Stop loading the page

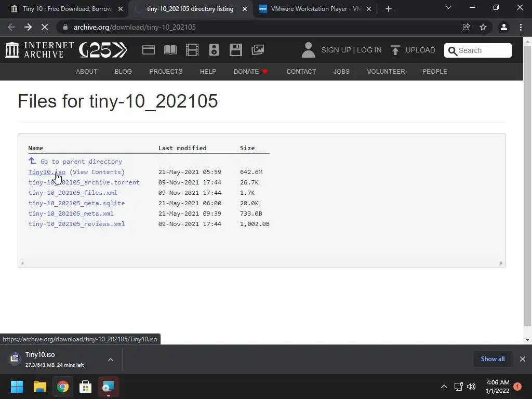[x=45, y=27]
